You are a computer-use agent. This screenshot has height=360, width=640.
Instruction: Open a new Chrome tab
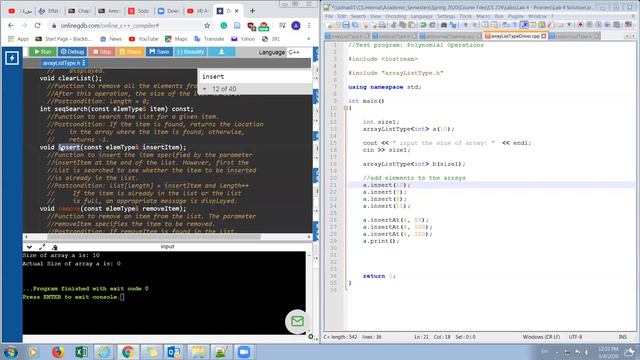tap(252, 11)
